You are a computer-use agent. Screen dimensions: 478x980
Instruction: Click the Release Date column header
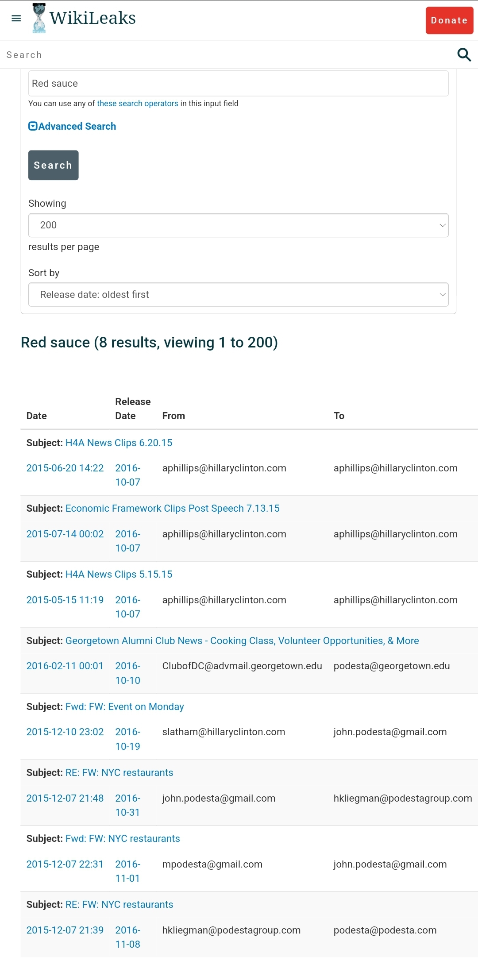133,409
